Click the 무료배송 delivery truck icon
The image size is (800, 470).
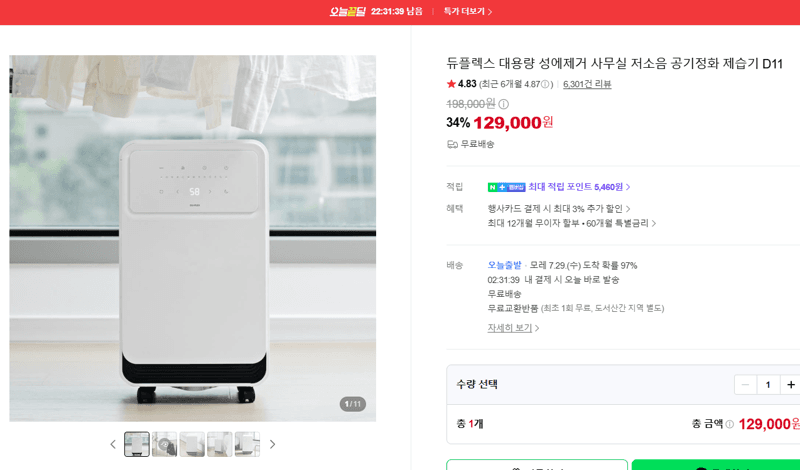point(452,144)
